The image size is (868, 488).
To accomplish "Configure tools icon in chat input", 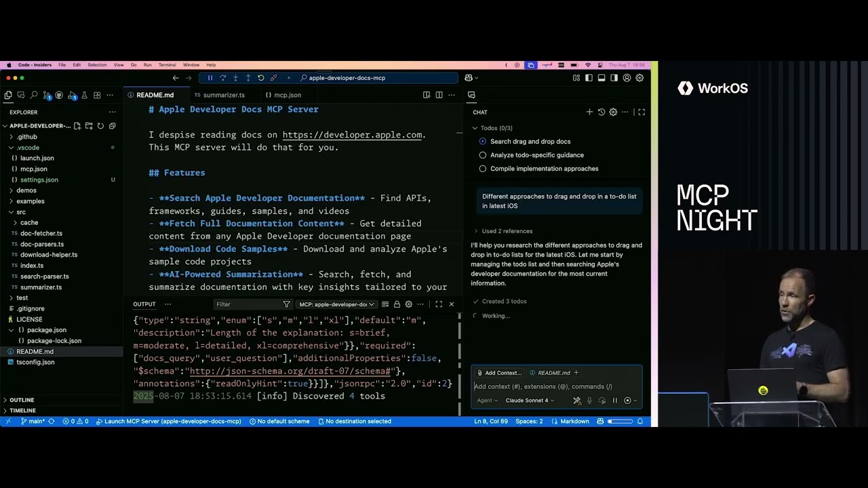I will click(577, 401).
